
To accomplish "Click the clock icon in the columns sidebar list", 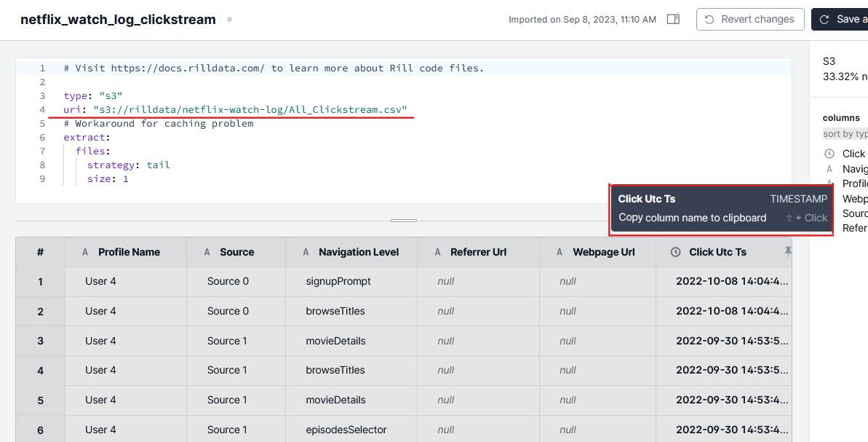I will click(829, 154).
